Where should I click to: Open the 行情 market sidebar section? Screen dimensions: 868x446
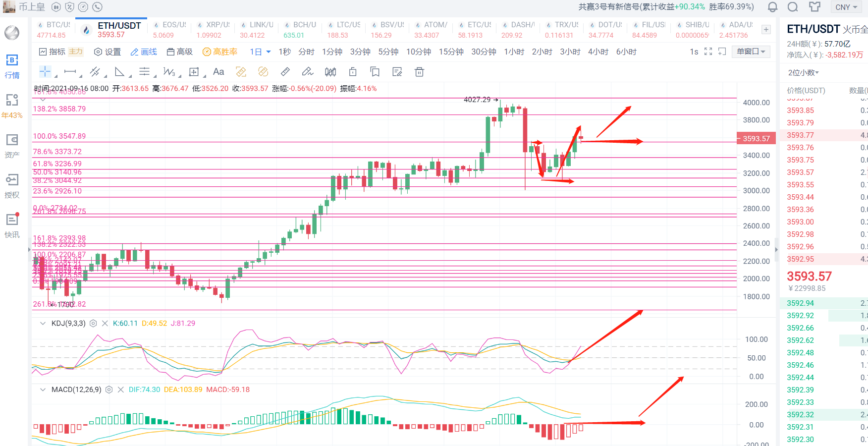[x=12, y=67]
